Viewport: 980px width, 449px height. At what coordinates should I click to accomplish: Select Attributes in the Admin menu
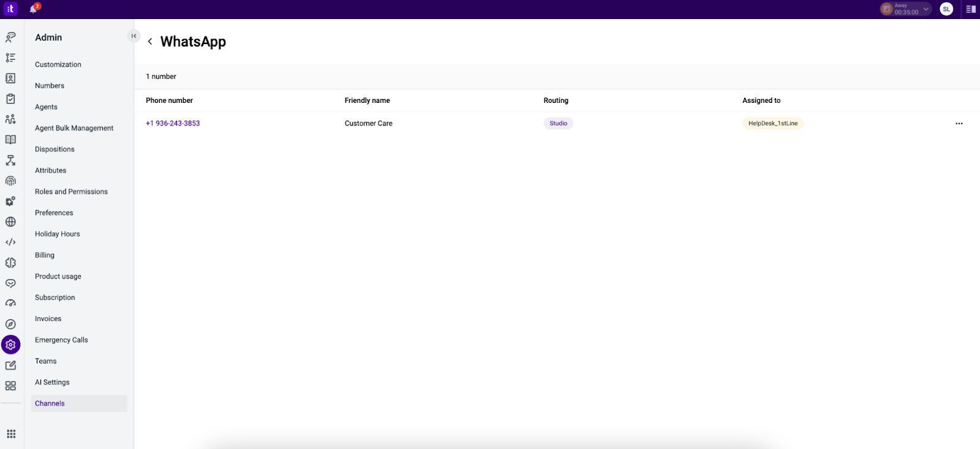[50, 170]
